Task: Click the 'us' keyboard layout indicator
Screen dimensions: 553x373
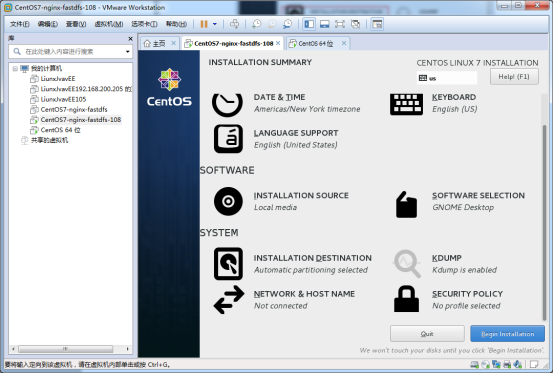Action: [x=446, y=78]
